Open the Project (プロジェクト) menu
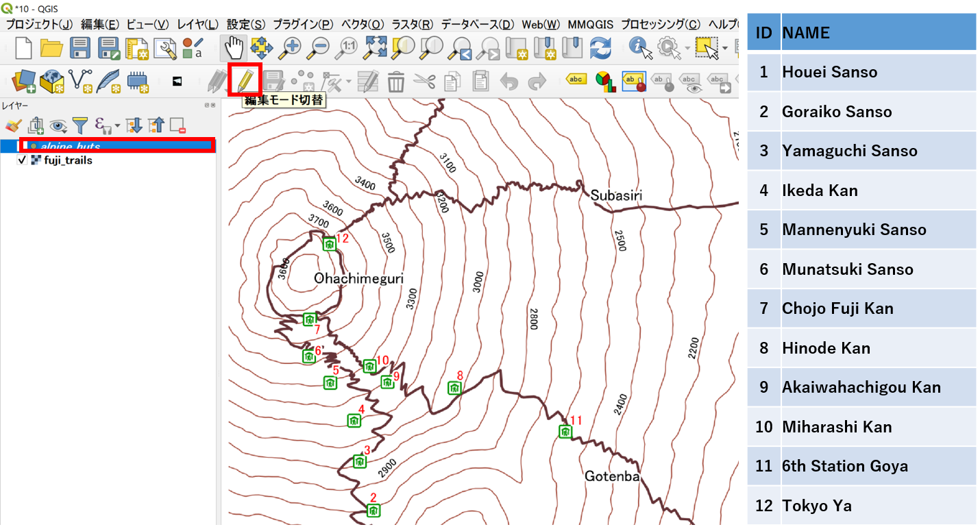Viewport: 980px width, 527px height. click(39, 24)
